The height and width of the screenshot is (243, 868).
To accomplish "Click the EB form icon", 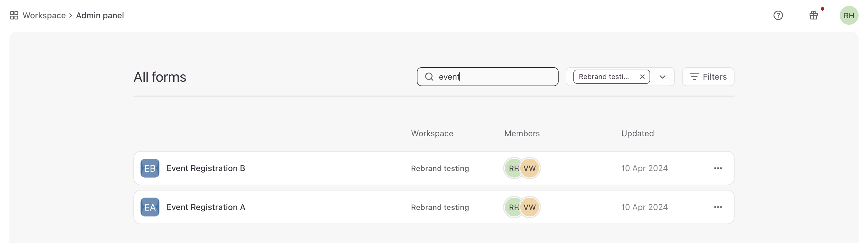I will [150, 168].
